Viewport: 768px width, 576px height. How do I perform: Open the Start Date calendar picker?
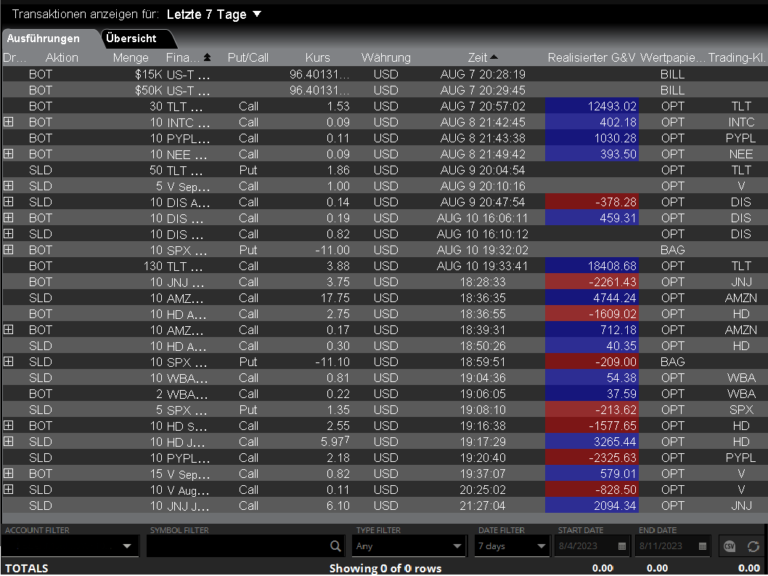[623, 546]
